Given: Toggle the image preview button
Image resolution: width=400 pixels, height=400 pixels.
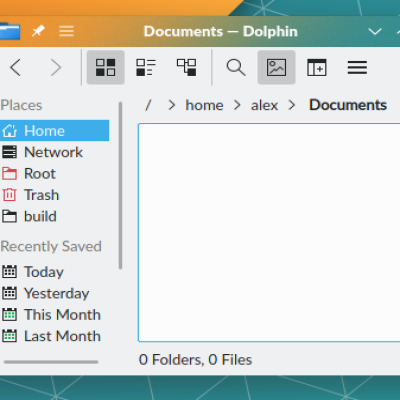Looking at the screenshot, I should coord(276,67).
